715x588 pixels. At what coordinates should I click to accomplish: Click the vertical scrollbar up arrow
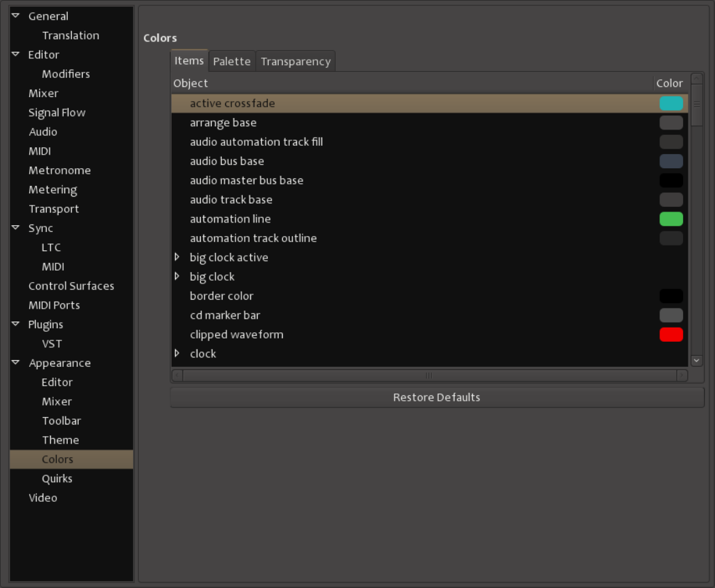point(696,79)
